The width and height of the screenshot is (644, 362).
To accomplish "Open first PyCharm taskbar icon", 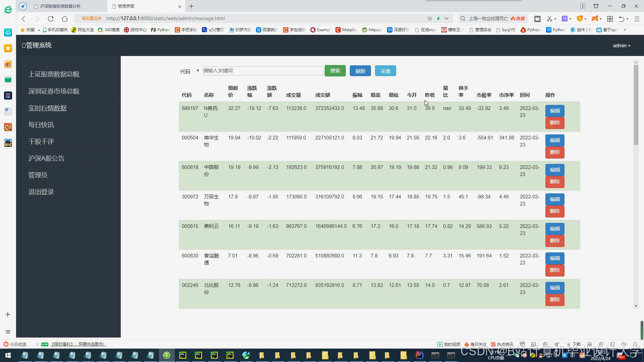I will click(x=183, y=355).
